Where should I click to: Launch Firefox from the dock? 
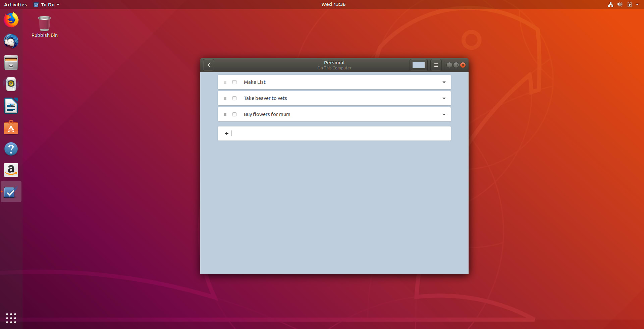(x=11, y=20)
